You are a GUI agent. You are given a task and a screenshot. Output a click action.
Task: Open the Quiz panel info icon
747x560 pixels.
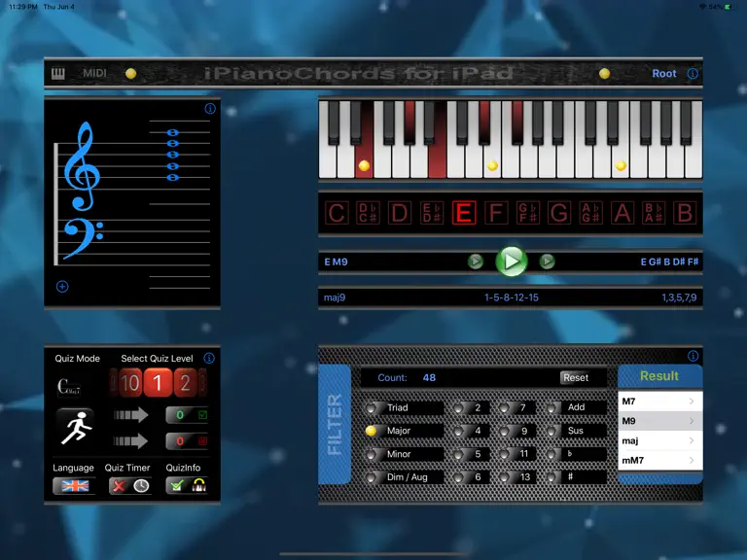209,358
